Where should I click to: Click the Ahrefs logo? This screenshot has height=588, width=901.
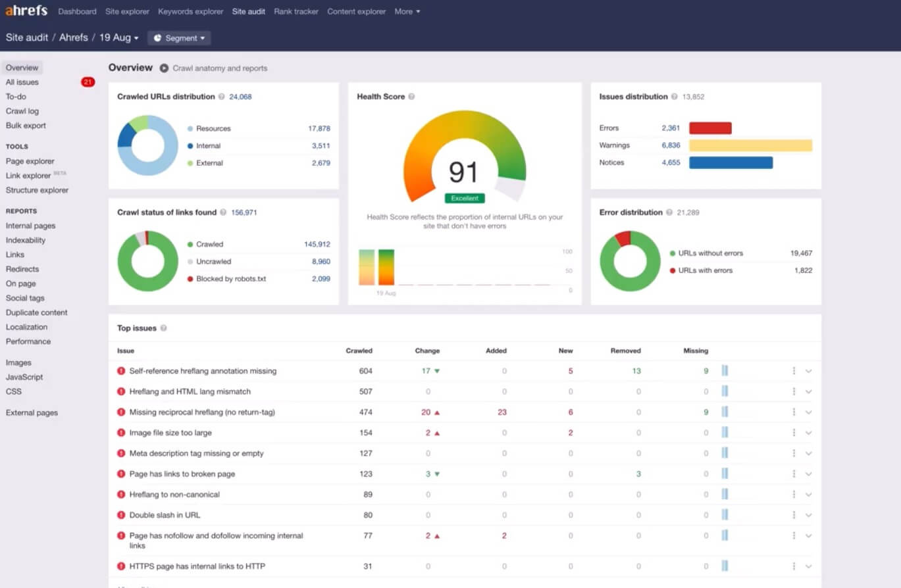click(26, 11)
